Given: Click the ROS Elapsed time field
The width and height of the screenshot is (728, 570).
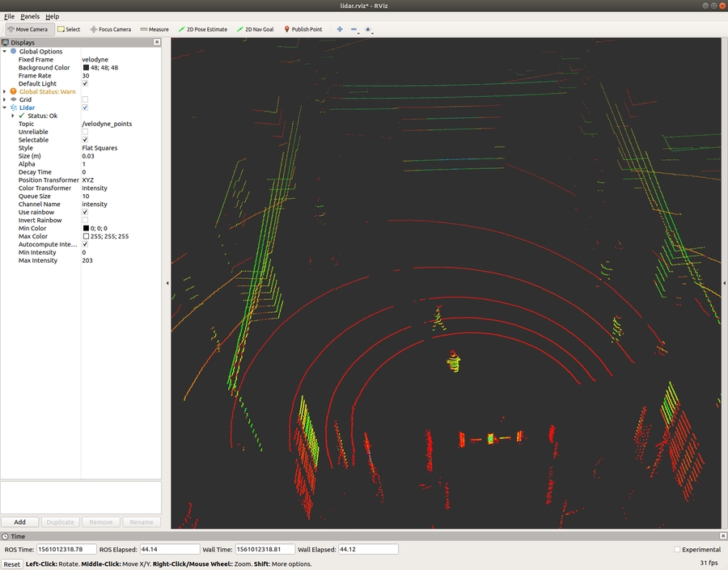Looking at the screenshot, I should (x=169, y=550).
